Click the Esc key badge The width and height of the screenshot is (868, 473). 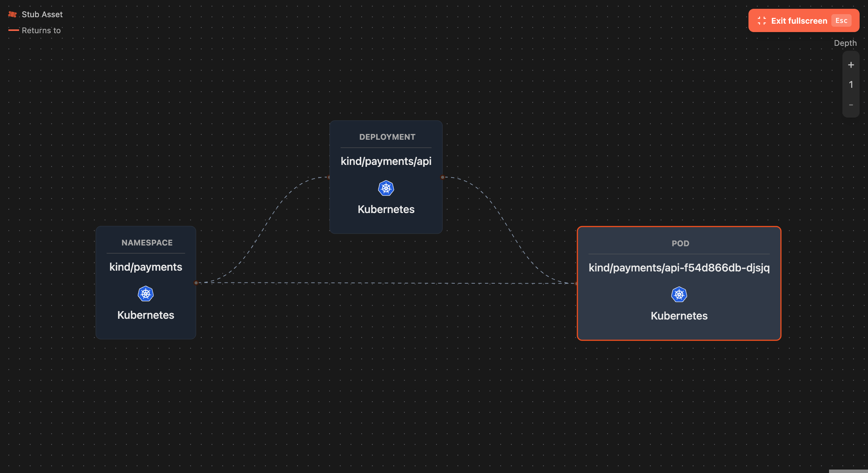point(841,21)
